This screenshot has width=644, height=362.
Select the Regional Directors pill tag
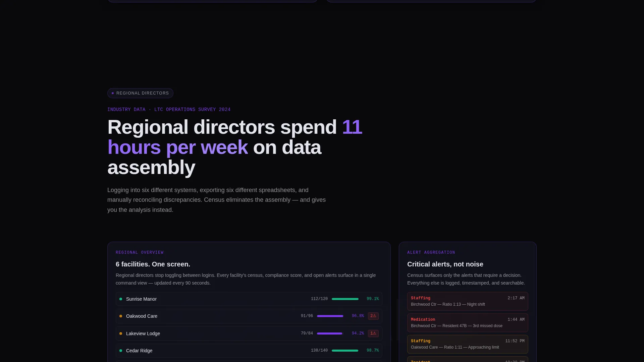pyautogui.click(x=140, y=93)
